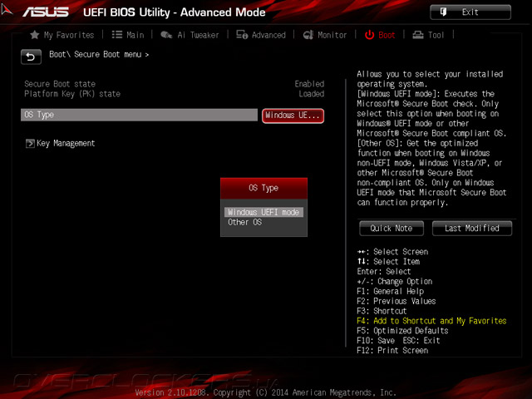Click the F12 Print Screen hint

pos(392,351)
